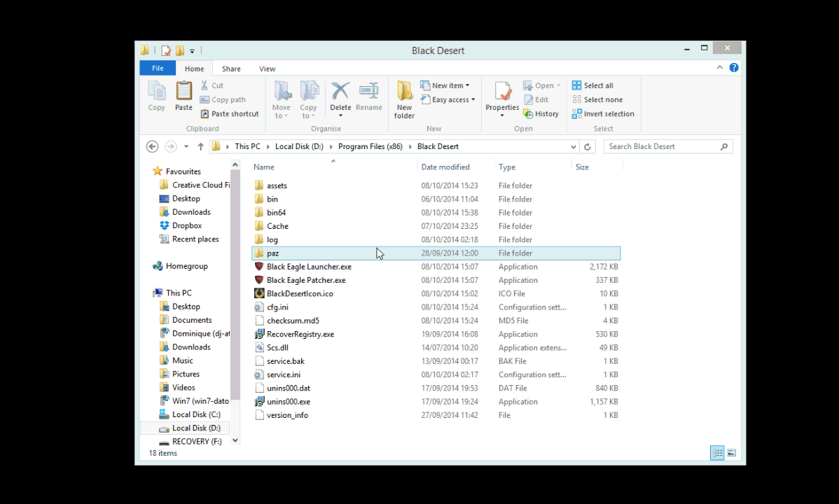Refresh the folder with the refresh icon
The height and width of the screenshot is (504, 839).
click(587, 146)
